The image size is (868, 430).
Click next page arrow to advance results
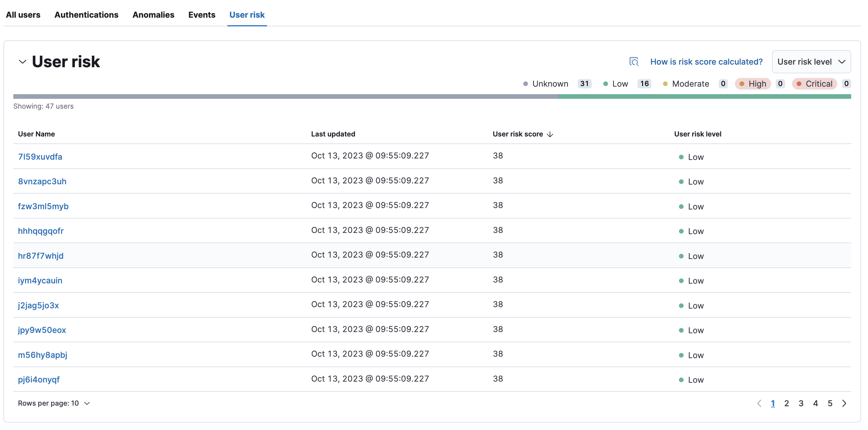tap(846, 403)
